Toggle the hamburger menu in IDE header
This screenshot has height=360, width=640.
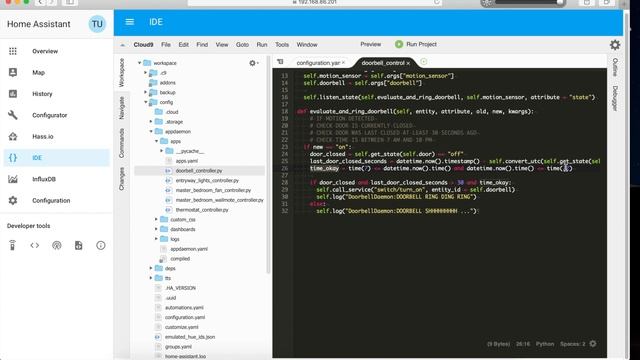130,22
